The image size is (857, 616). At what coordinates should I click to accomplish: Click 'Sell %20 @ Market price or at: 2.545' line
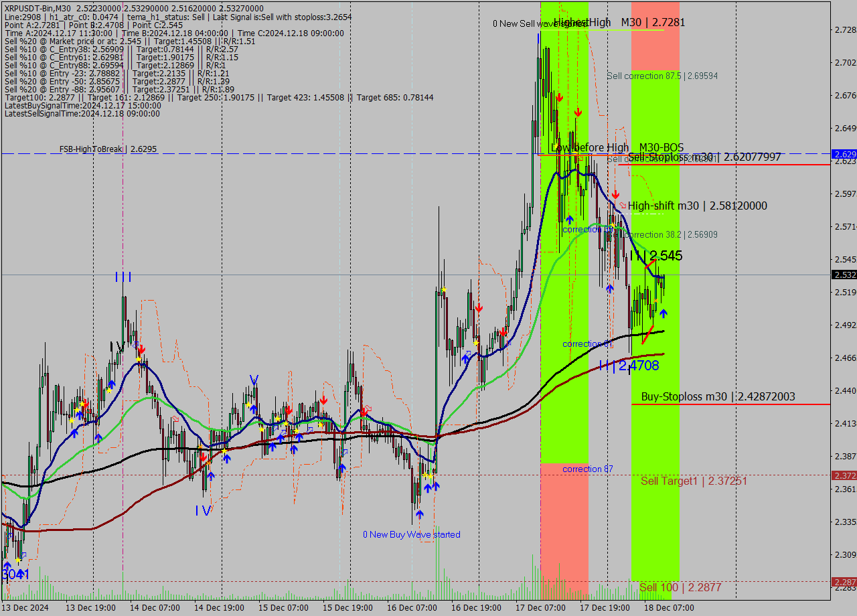[130, 41]
